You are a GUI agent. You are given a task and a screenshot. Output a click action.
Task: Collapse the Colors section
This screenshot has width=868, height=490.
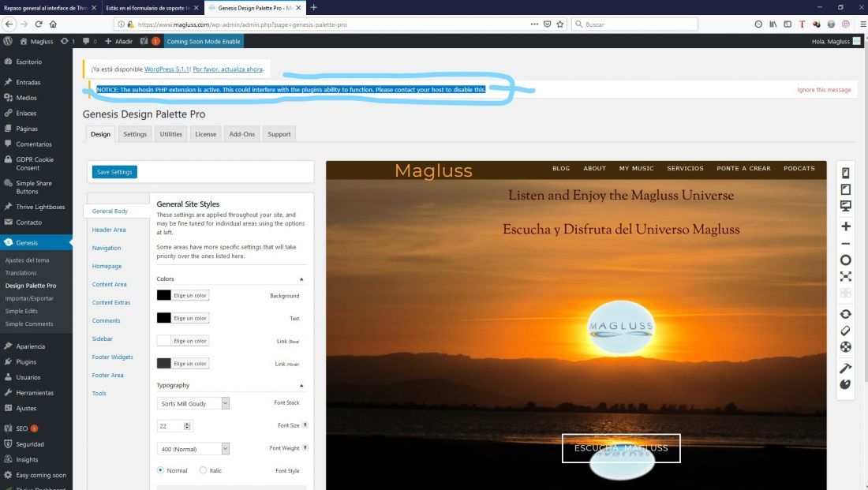(301, 279)
